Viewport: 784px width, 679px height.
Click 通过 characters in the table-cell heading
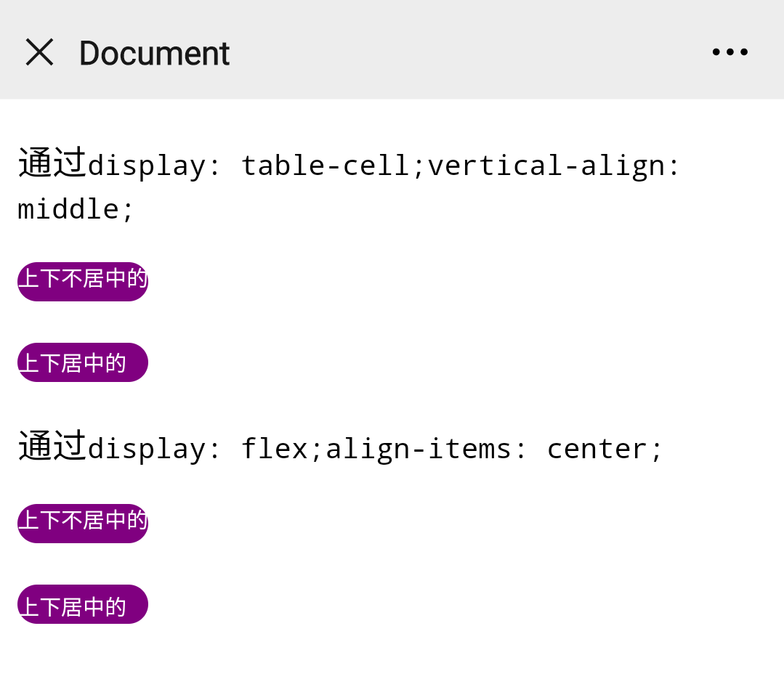pyautogui.click(x=52, y=163)
